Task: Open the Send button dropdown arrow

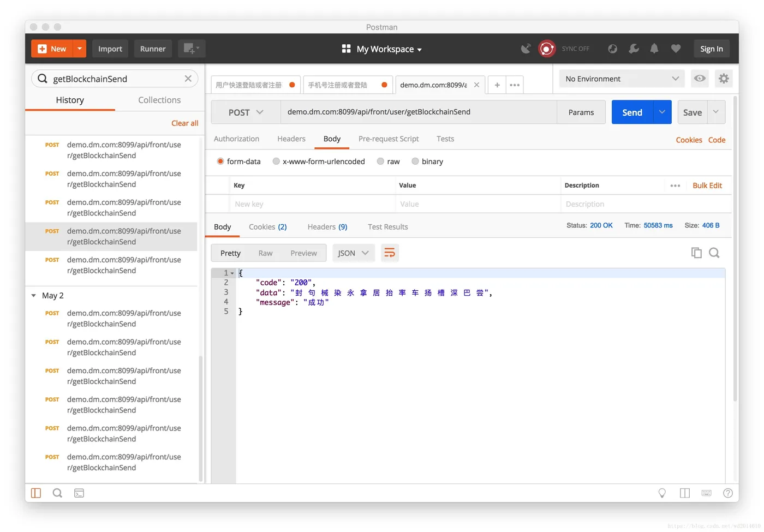Action: point(662,112)
